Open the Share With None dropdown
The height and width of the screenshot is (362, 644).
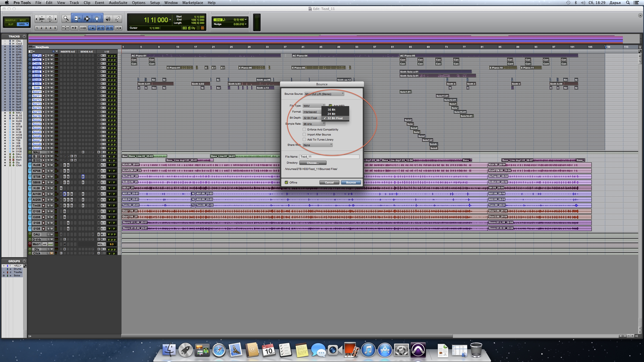coord(318,145)
